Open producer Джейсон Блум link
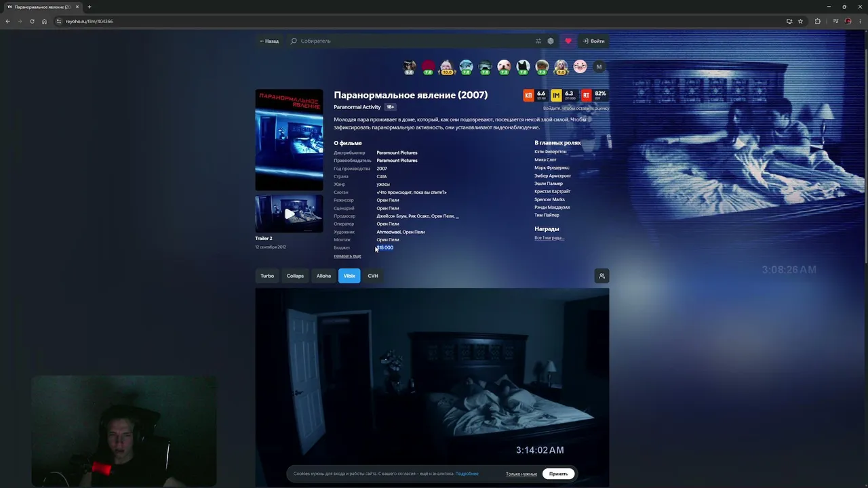The height and width of the screenshot is (488, 868). click(391, 216)
